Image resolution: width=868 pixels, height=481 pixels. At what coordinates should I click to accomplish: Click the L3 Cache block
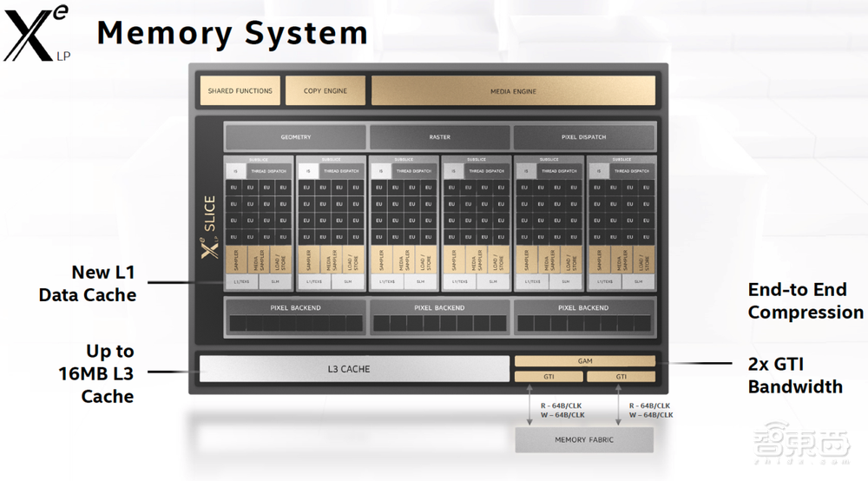(x=354, y=369)
